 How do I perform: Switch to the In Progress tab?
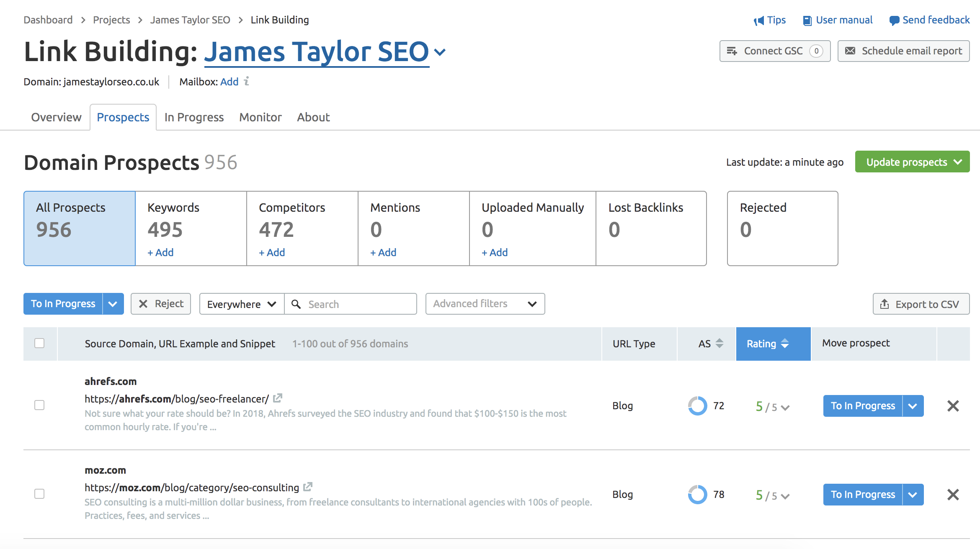(x=194, y=117)
